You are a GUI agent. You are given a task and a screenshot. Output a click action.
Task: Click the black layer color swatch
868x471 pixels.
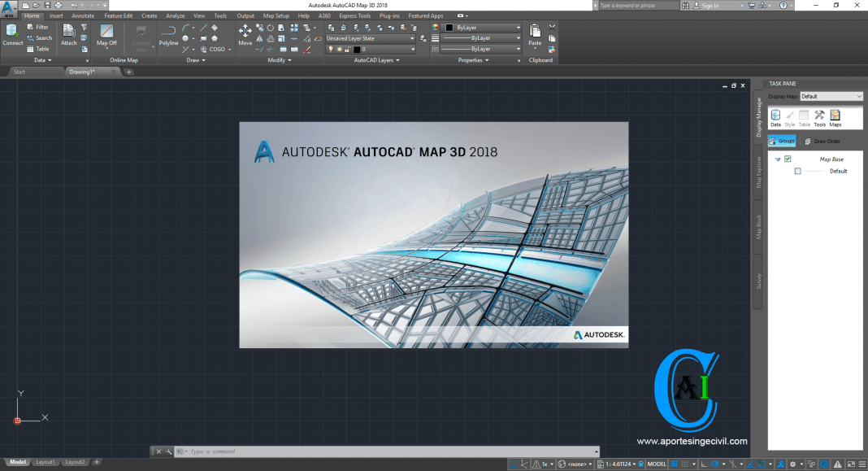click(357, 50)
